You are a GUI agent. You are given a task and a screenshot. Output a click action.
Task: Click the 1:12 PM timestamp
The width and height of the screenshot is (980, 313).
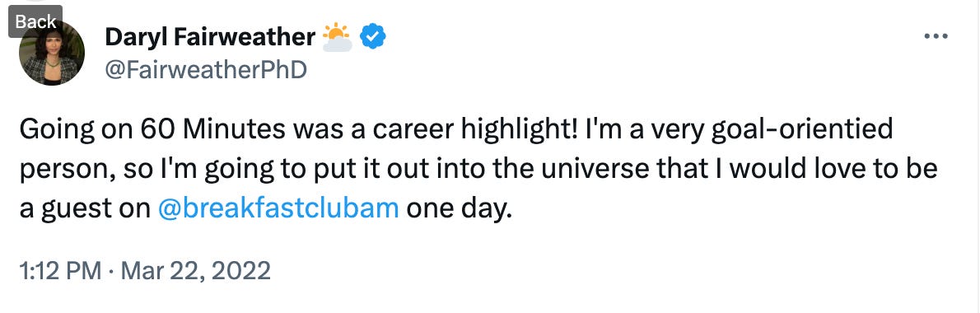tap(60, 271)
